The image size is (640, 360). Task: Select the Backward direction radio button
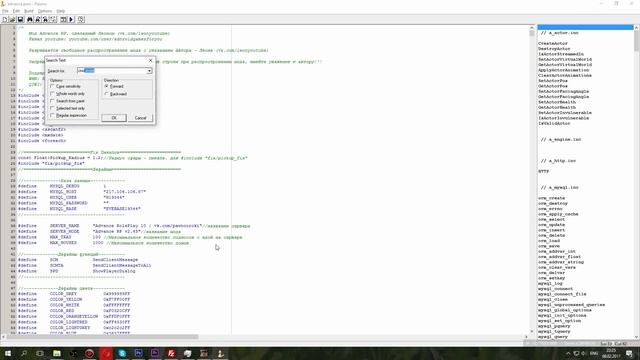coord(107,94)
